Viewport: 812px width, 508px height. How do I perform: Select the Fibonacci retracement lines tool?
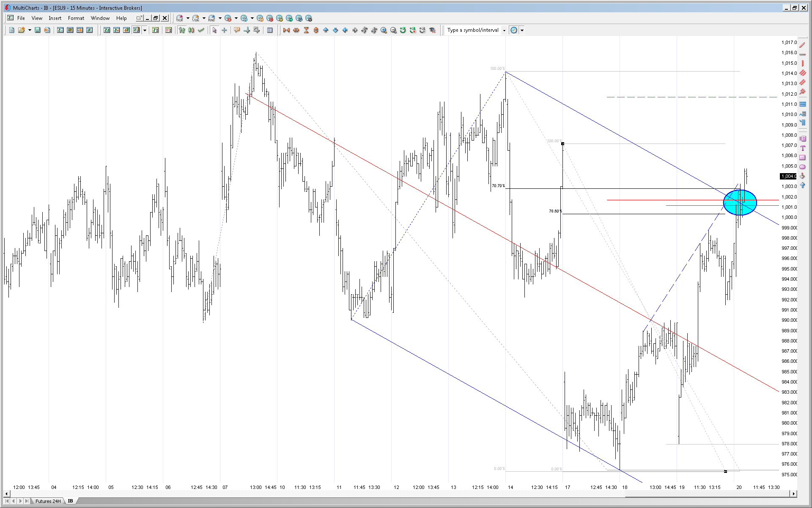point(802,104)
